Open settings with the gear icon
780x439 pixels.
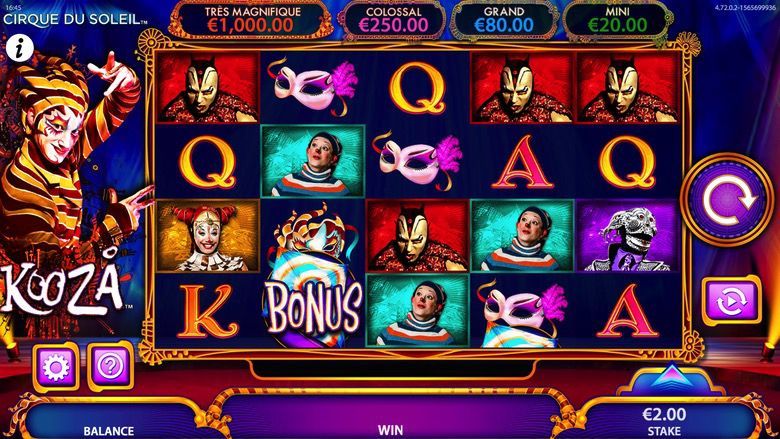click(56, 367)
